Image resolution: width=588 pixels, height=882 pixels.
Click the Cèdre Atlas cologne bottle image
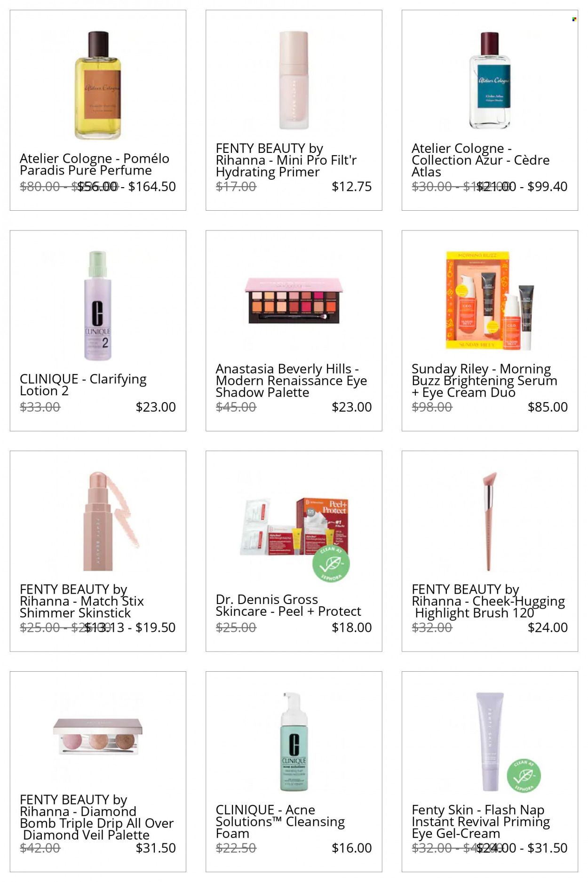[x=490, y=80]
